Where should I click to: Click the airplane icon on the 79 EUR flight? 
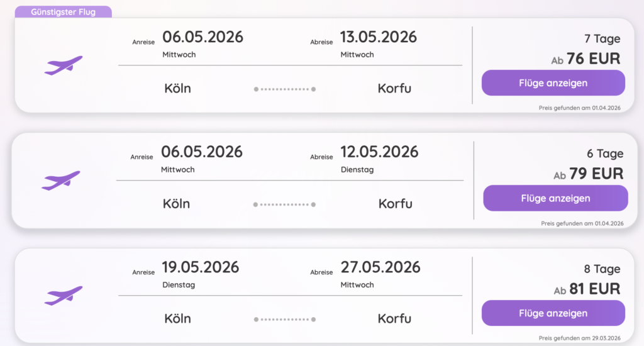point(61,181)
